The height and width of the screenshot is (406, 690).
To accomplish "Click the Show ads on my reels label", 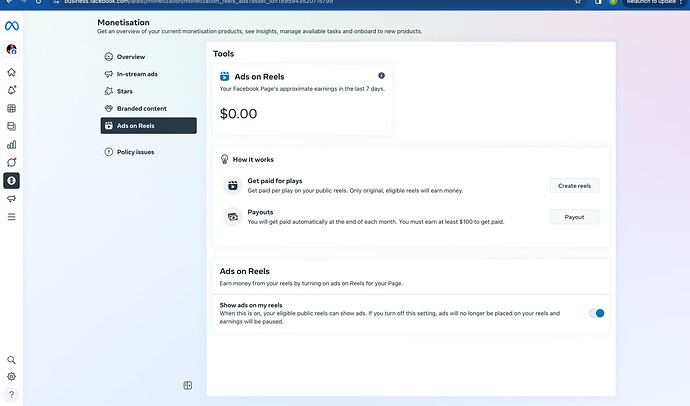I will click(x=251, y=305).
